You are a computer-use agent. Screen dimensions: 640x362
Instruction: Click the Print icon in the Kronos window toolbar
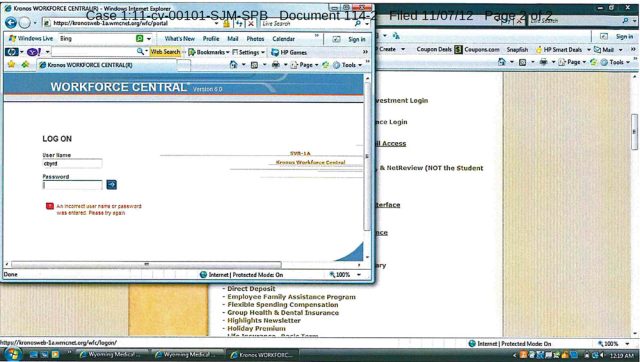pos(276,64)
